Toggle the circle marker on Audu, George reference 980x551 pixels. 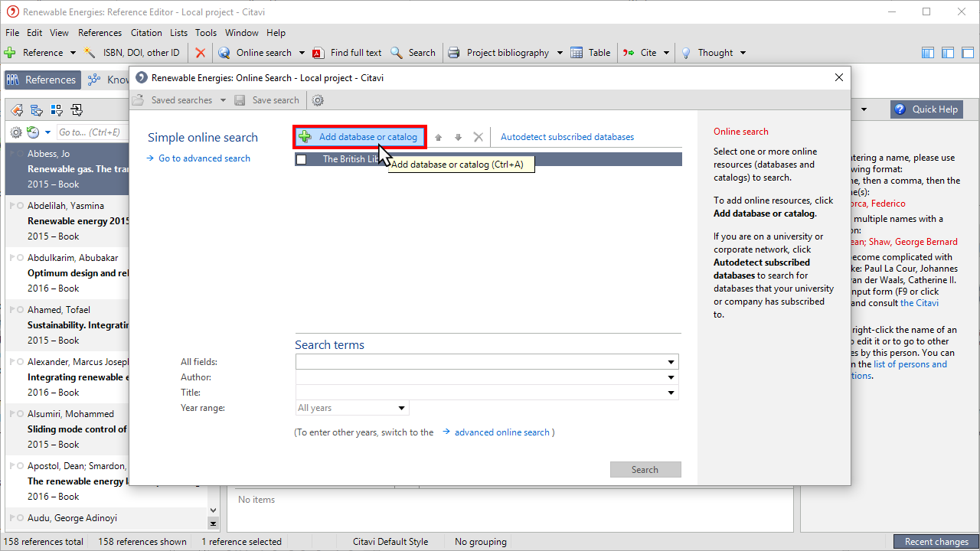[x=21, y=518]
